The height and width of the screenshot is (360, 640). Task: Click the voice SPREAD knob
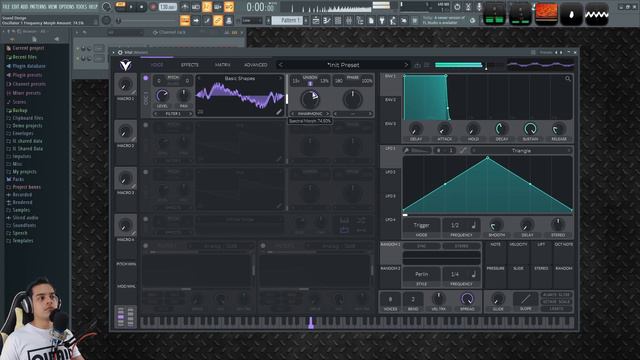click(467, 299)
